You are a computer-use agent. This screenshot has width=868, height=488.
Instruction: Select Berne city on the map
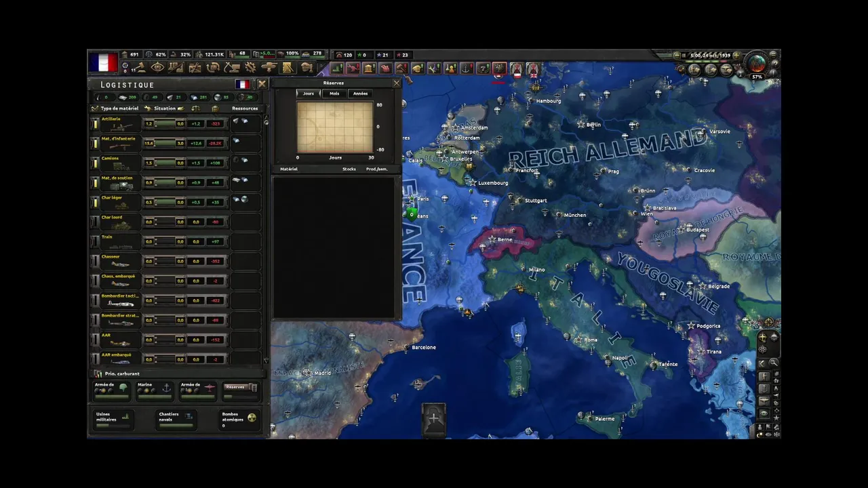pos(505,239)
